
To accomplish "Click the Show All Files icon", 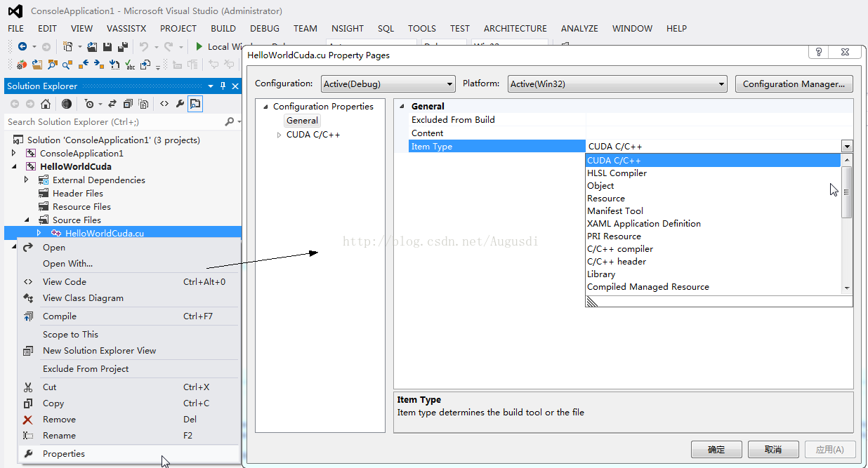I will [x=143, y=104].
